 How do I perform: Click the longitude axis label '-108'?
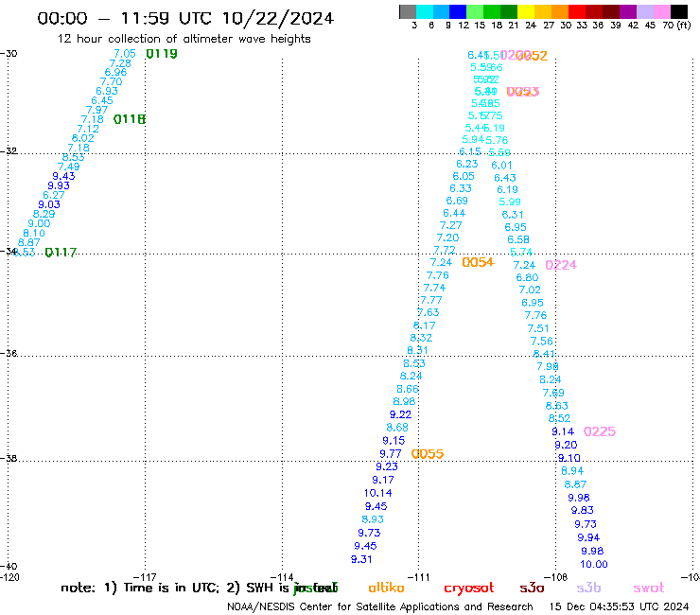tap(555, 577)
